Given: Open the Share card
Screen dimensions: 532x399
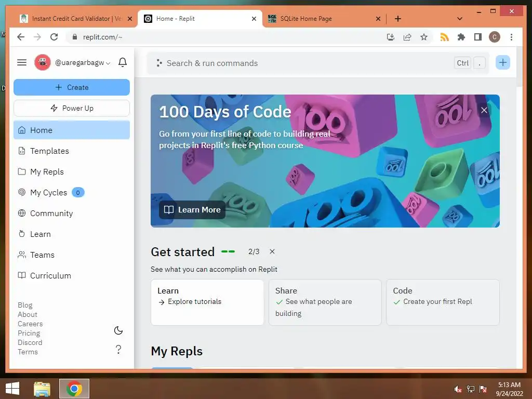Looking at the screenshot, I should coord(325,302).
